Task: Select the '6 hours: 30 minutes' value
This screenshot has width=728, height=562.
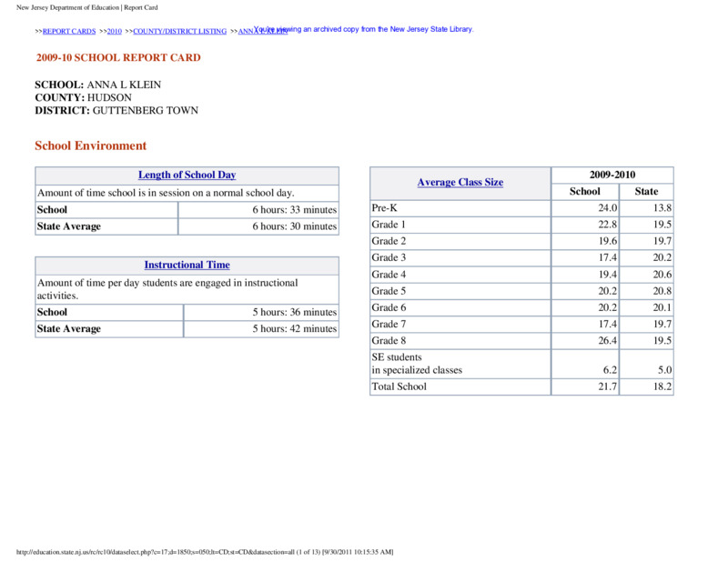Action: (x=294, y=226)
